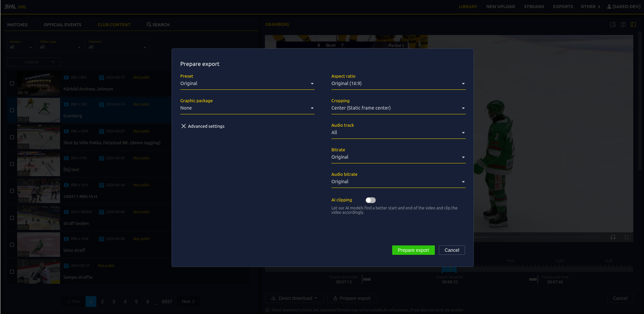The width and height of the screenshot is (644, 314).
Task: Click the headphones audio icon on the player
Action: coord(613,237)
